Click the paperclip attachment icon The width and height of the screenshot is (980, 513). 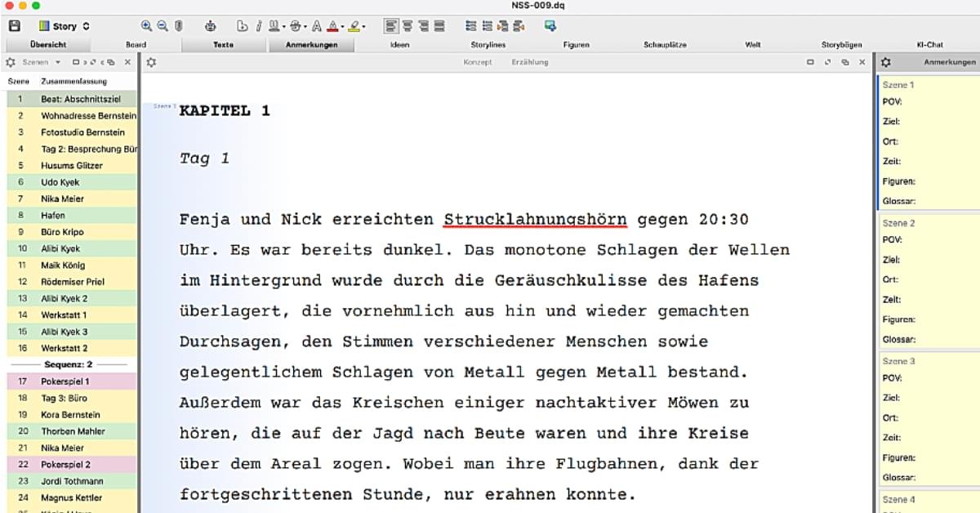178,25
